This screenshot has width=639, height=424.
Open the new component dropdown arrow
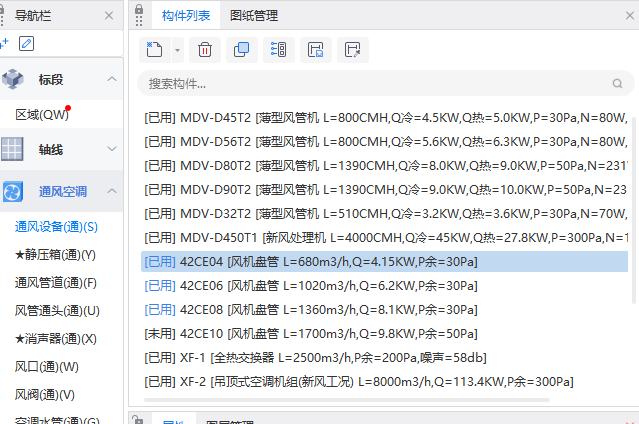178,50
